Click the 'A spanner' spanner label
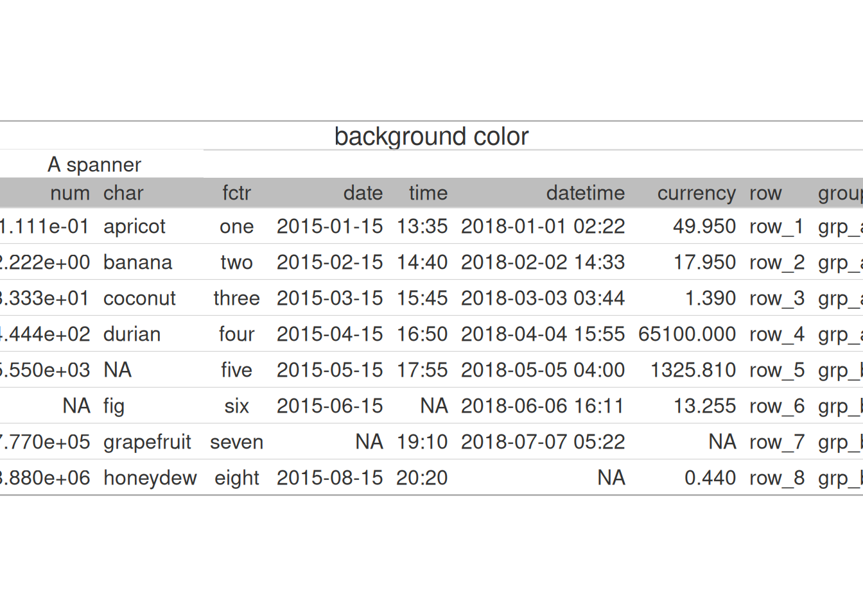The width and height of the screenshot is (863, 616). pos(94,165)
